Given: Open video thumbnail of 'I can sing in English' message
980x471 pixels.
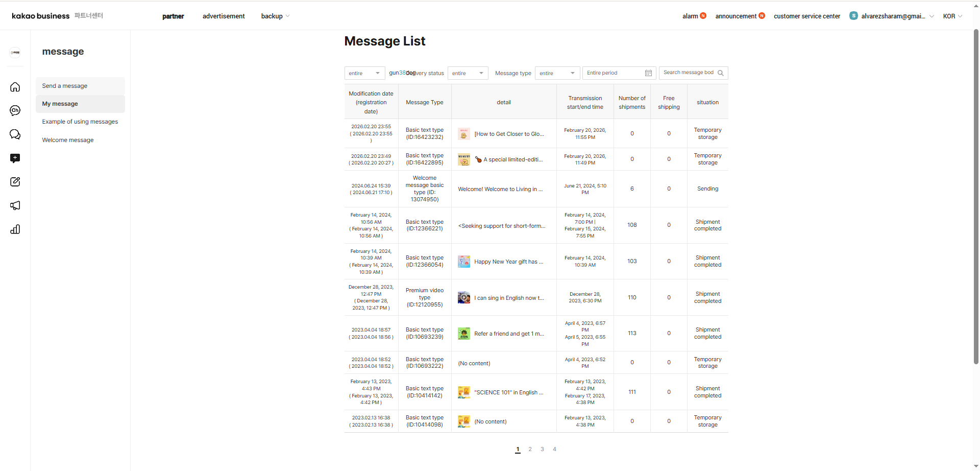Looking at the screenshot, I should [x=464, y=297].
